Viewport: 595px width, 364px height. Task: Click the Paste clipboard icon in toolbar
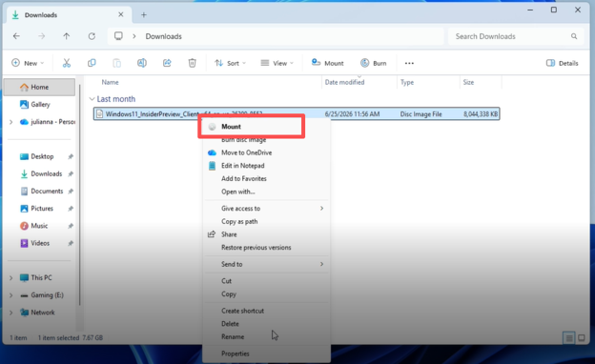click(117, 63)
